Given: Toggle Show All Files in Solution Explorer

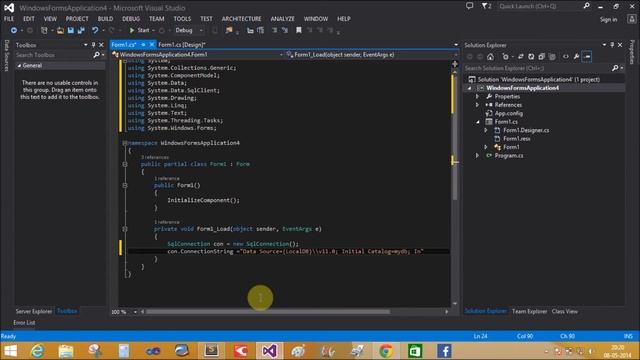Looking at the screenshot, I should coord(552,57).
